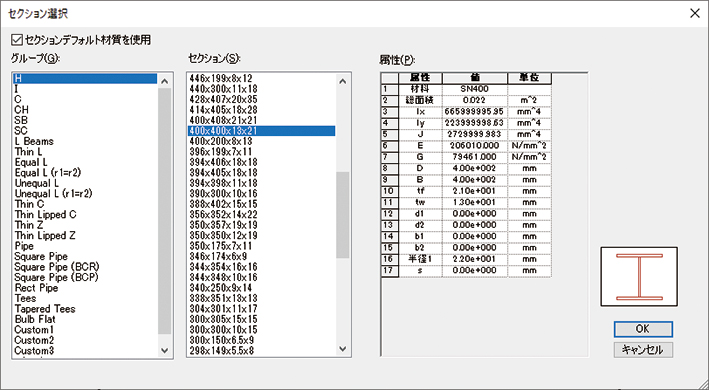Select the Pipe group
Screen dimensions: 709x390
click(85, 246)
